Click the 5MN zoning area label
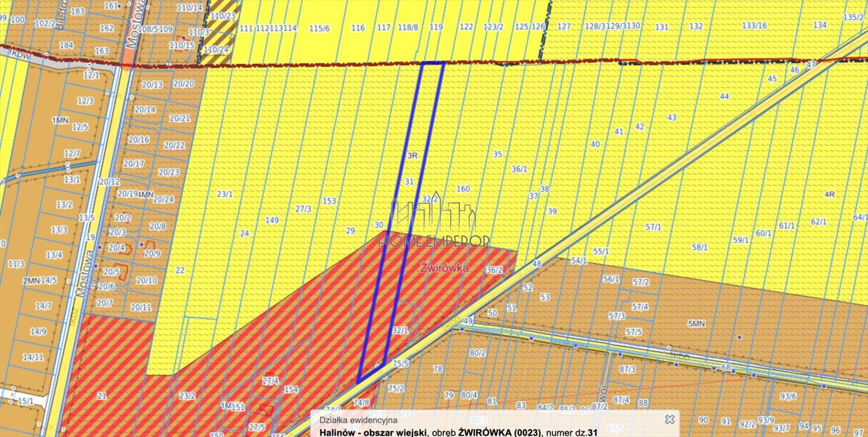868x437 pixels. pos(696,324)
